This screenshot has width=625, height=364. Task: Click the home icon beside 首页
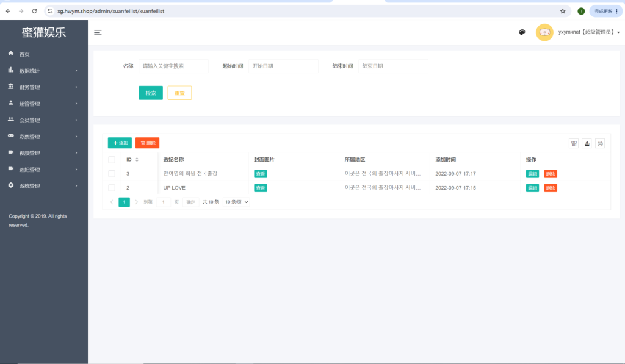[11, 54]
